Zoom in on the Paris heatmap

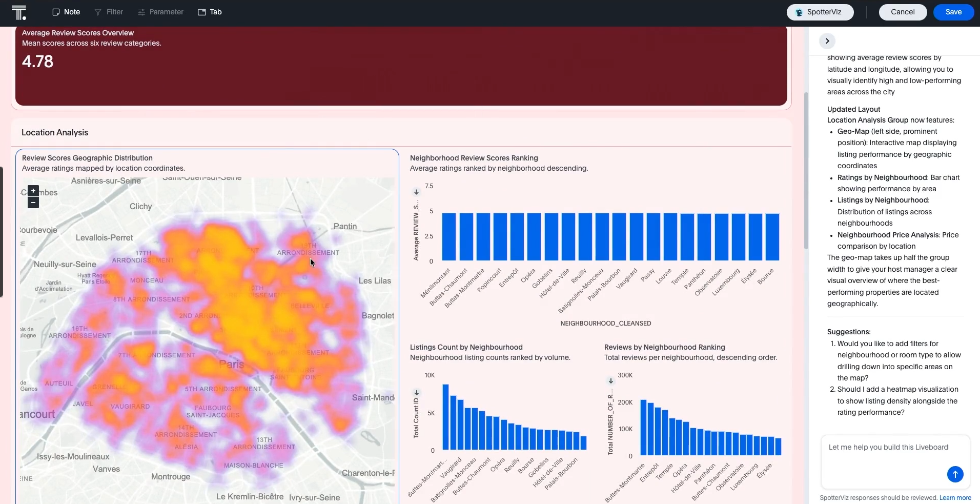pyautogui.click(x=33, y=191)
